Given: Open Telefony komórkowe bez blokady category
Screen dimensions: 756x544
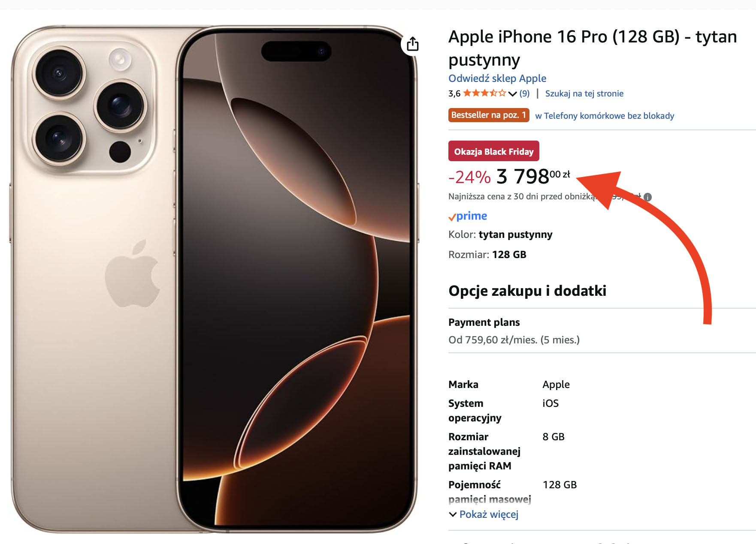Looking at the screenshot, I should pyautogui.click(x=605, y=116).
